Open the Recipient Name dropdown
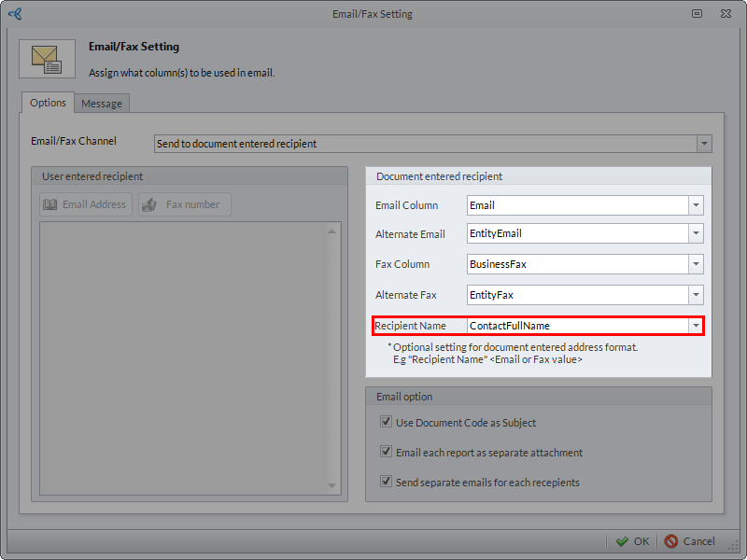 696,326
